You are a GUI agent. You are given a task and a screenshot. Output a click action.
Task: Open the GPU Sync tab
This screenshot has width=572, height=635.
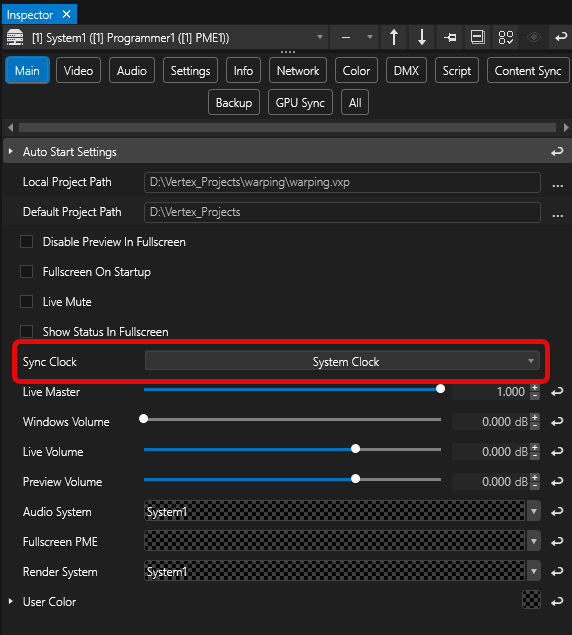point(300,103)
